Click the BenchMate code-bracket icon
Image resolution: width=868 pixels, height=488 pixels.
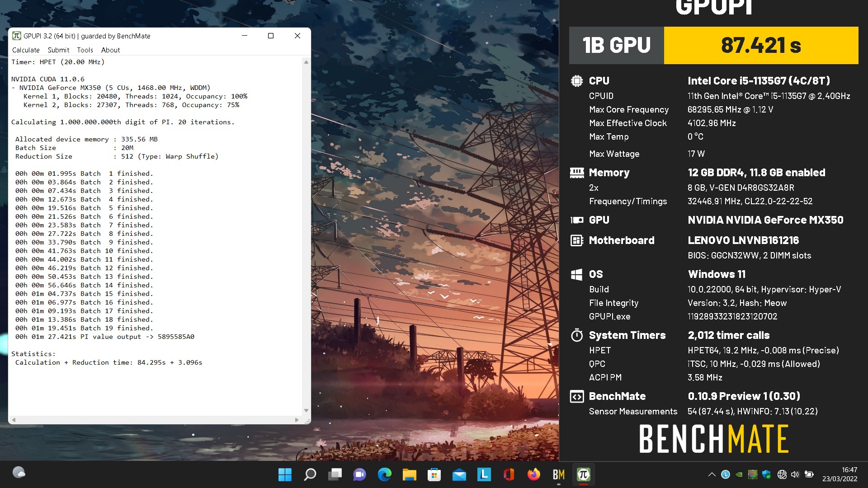pyautogui.click(x=577, y=396)
